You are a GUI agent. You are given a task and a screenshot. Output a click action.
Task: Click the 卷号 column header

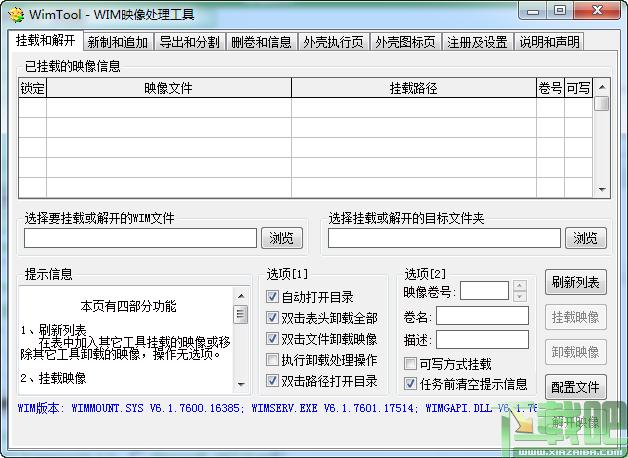point(550,88)
